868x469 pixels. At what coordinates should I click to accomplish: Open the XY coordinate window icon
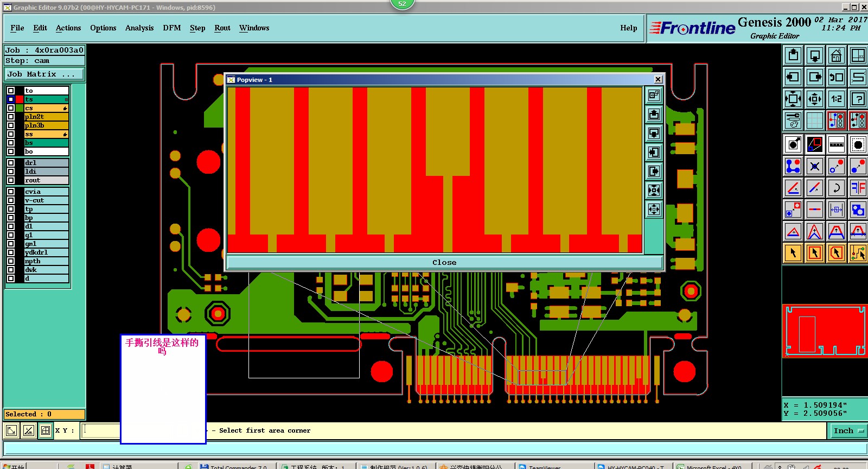click(x=858, y=55)
